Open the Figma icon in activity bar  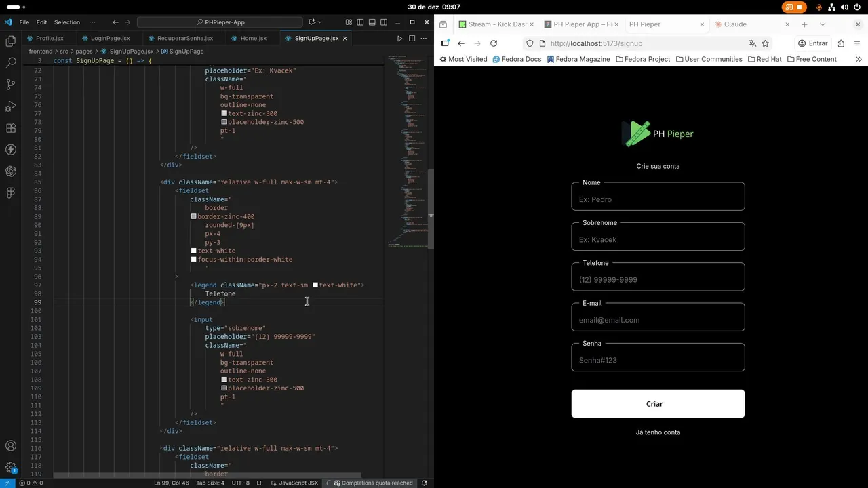click(10, 193)
